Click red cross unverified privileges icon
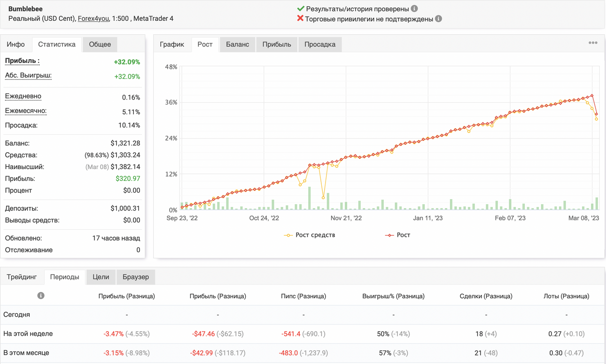The image size is (606, 364). tap(300, 19)
